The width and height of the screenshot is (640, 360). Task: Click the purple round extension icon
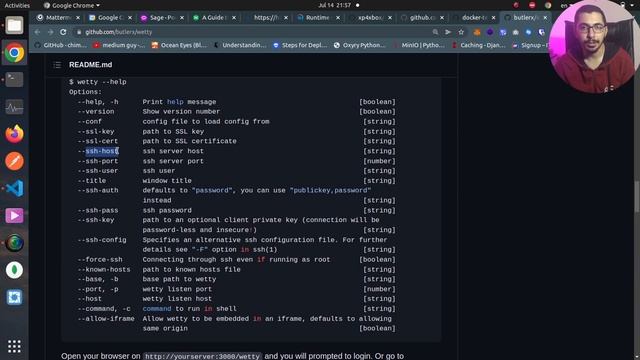[490, 32]
